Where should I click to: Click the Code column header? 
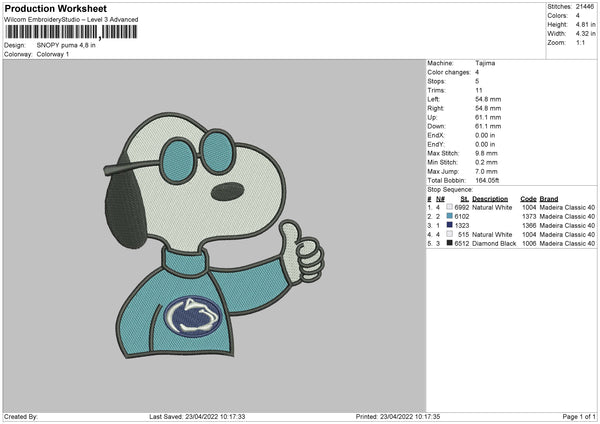point(529,198)
